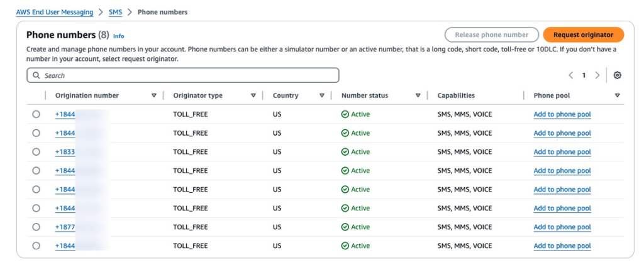644x265 pixels.
Task: Select radio button for +1877 number
Action: click(x=36, y=227)
